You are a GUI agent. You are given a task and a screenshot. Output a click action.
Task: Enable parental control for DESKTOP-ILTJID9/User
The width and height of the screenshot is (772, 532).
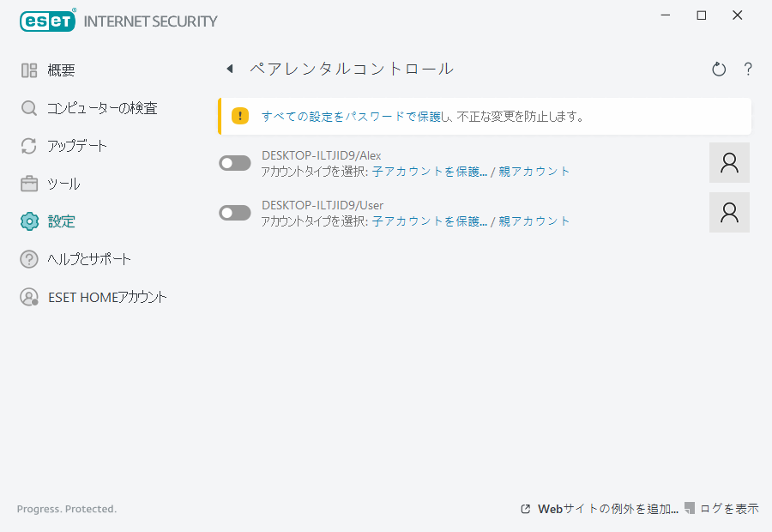click(234, 212)
